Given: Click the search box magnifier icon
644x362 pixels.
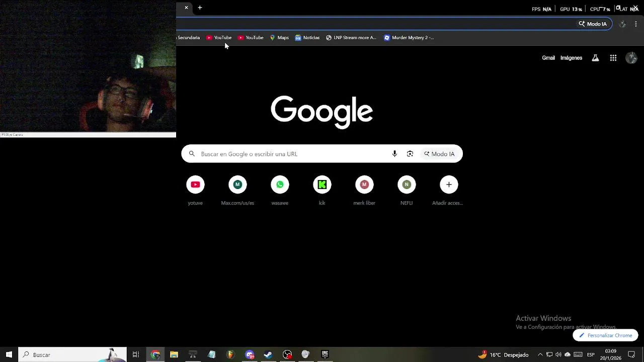Looking at the screenshot, I should (192, 154).
